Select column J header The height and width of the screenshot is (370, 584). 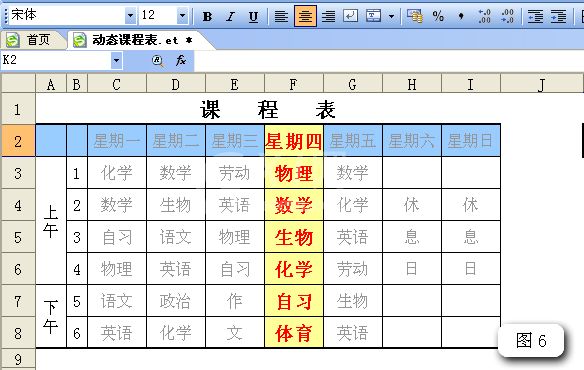tap(542, 83)
